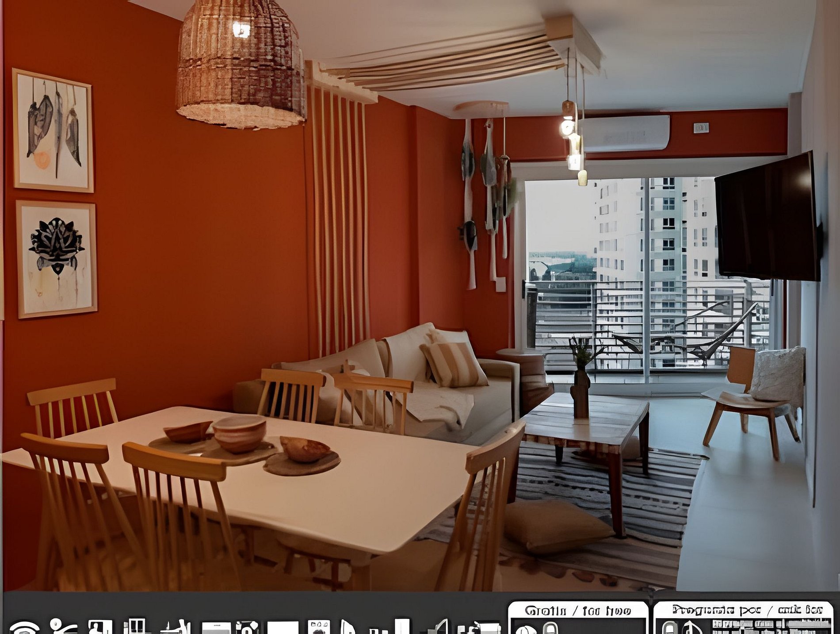Click the first icon in the right panel
Screen dimensions: 840x634
pos(669,628)
